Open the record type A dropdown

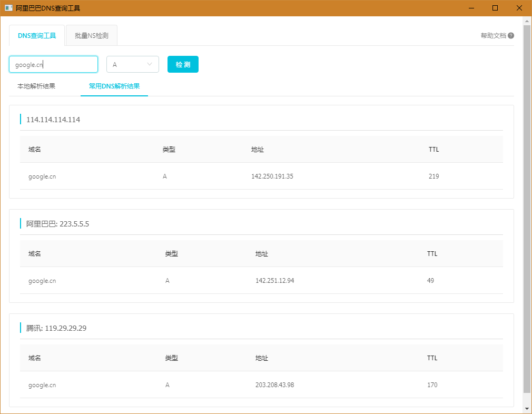133,64
